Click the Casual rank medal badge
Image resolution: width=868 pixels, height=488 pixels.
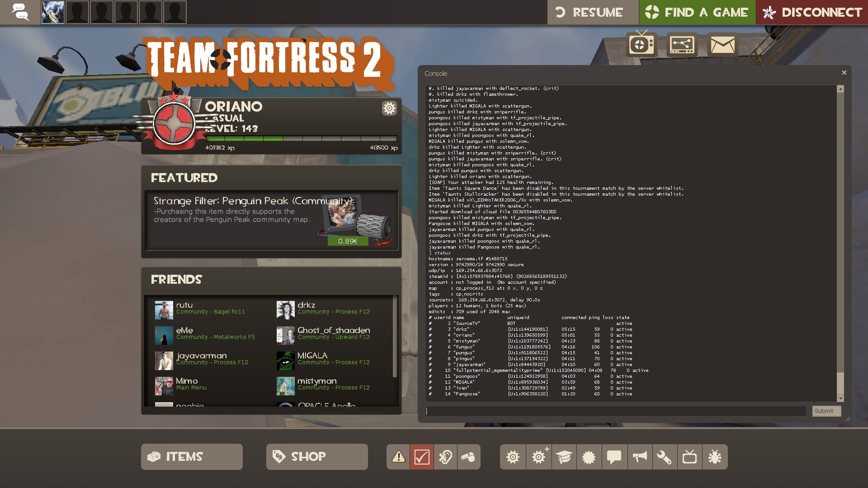(x=174, y=122)
